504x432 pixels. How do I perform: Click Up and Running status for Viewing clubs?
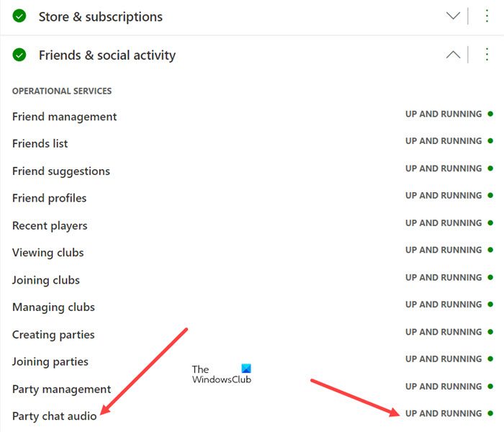[444, 250]
